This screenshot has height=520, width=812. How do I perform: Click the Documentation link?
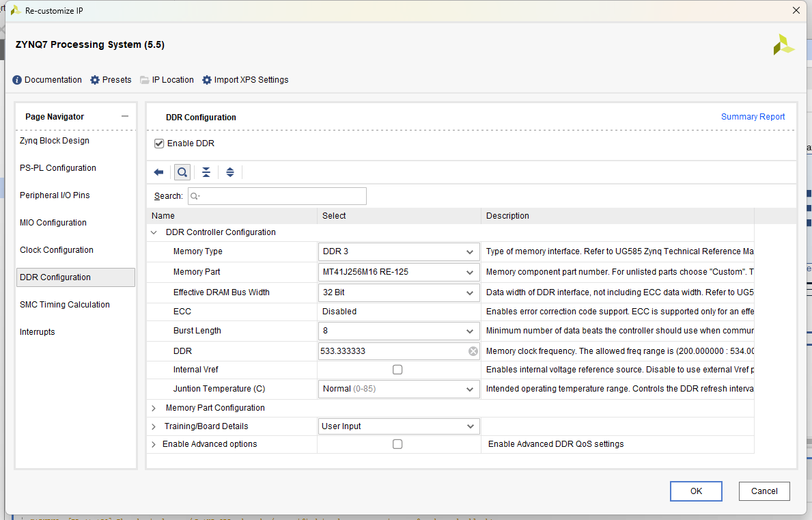tap(53, 80)
